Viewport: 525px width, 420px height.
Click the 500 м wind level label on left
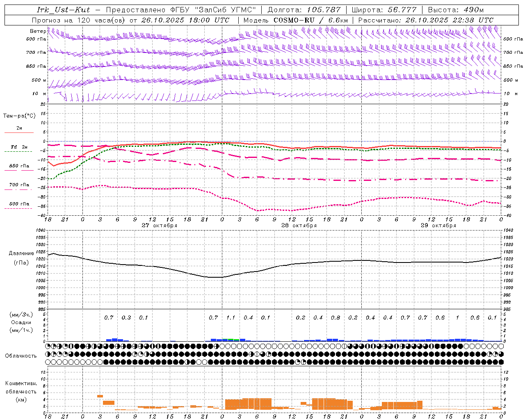(39, 80)
